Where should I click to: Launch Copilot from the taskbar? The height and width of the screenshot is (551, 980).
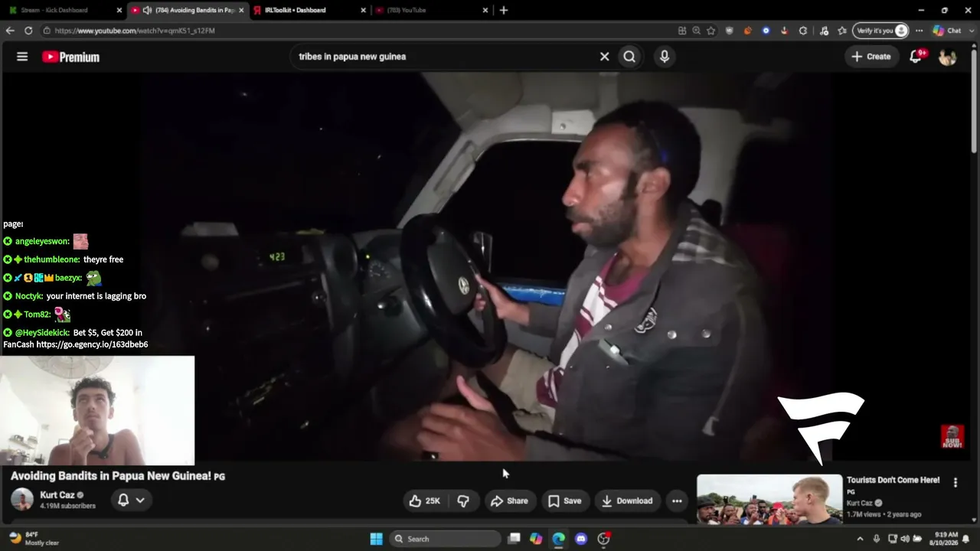[536, 539]
